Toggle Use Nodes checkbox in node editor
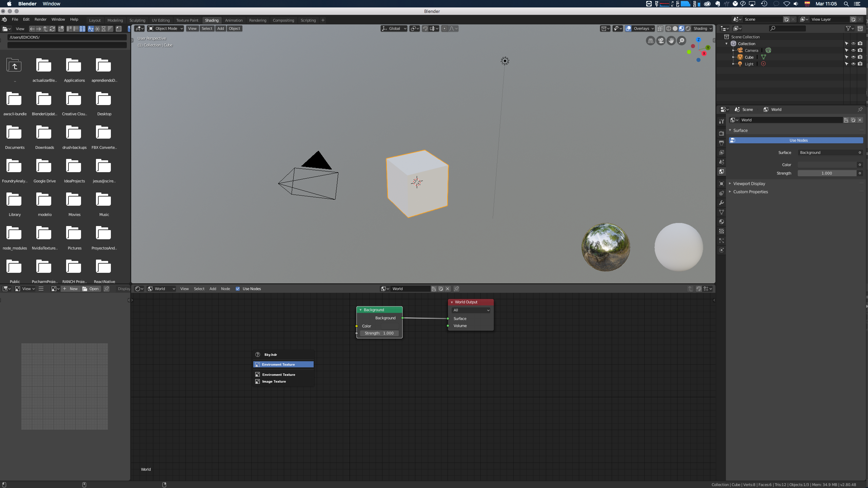 (238, 289)
